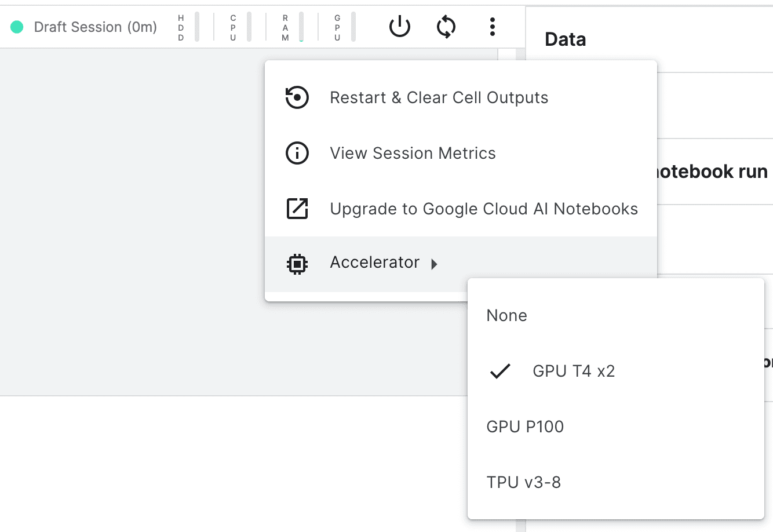Expand the Accelerator submenu arrow
Viewport: 773px width, 532px height.
tap(435, 264)
